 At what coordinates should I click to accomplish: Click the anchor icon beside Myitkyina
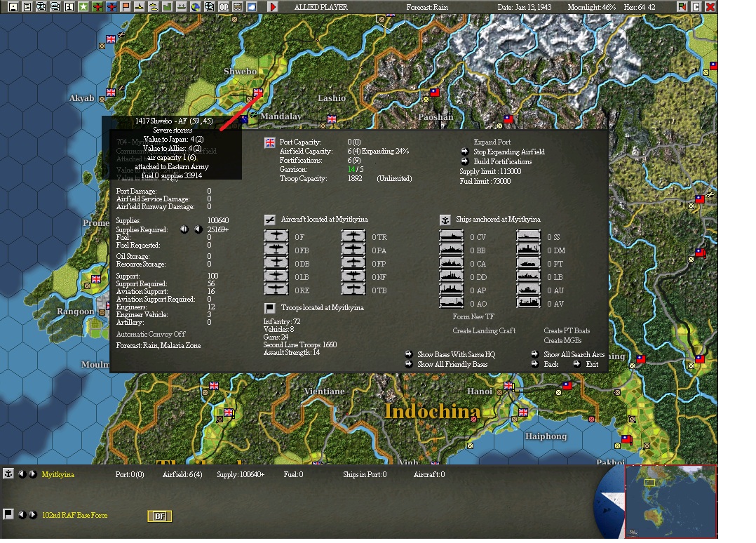(x=8, y=474)
